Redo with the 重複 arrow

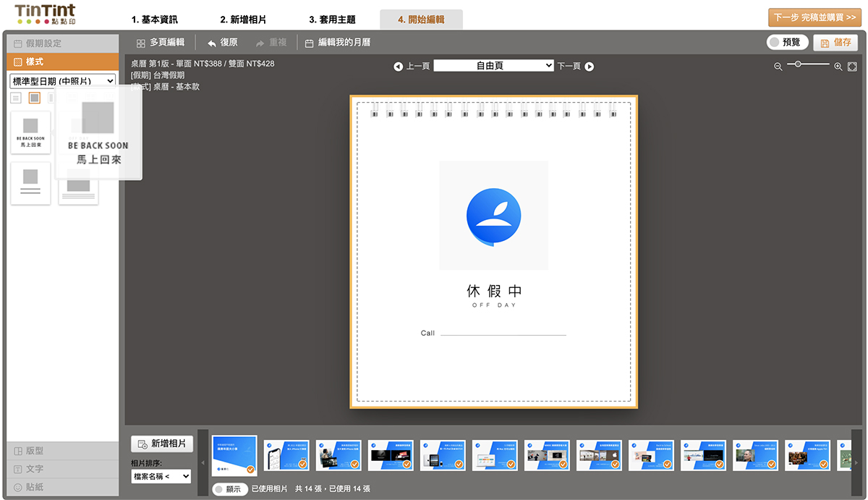click(x=271, y=43)
